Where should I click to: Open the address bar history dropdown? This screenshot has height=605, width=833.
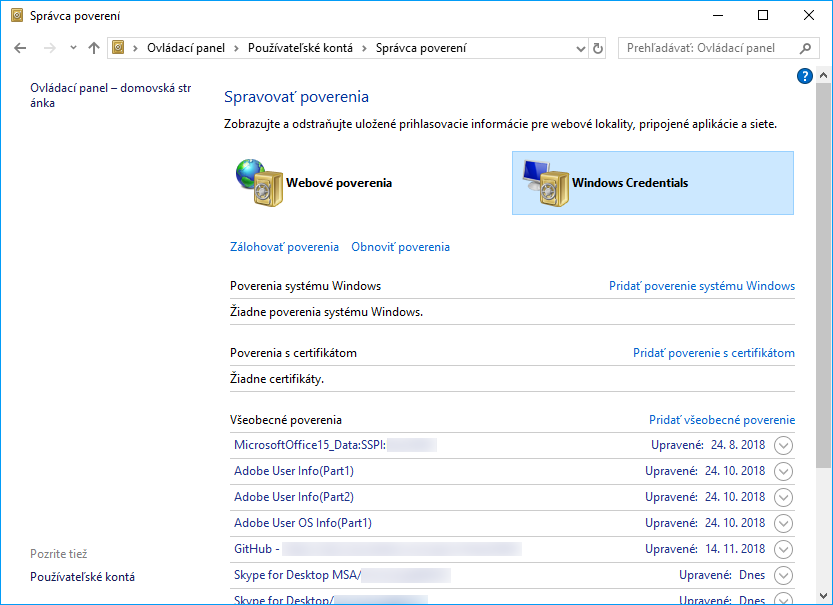coord(581,48)
